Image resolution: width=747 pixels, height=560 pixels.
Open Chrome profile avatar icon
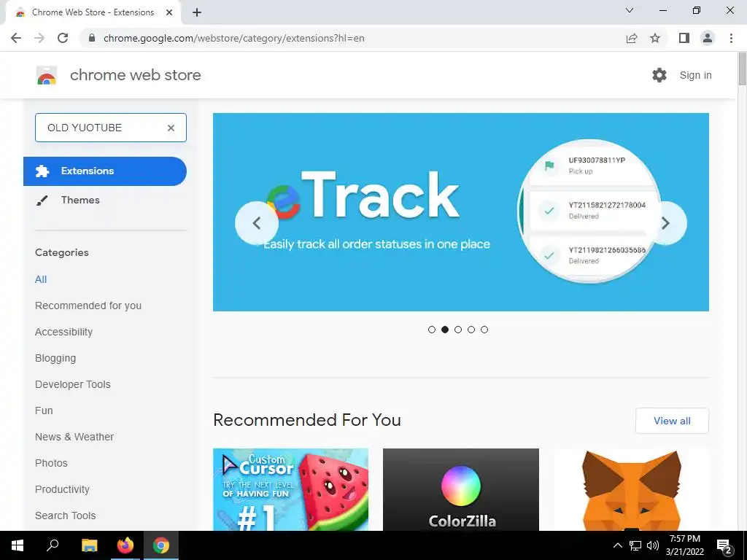pos(708,38)
